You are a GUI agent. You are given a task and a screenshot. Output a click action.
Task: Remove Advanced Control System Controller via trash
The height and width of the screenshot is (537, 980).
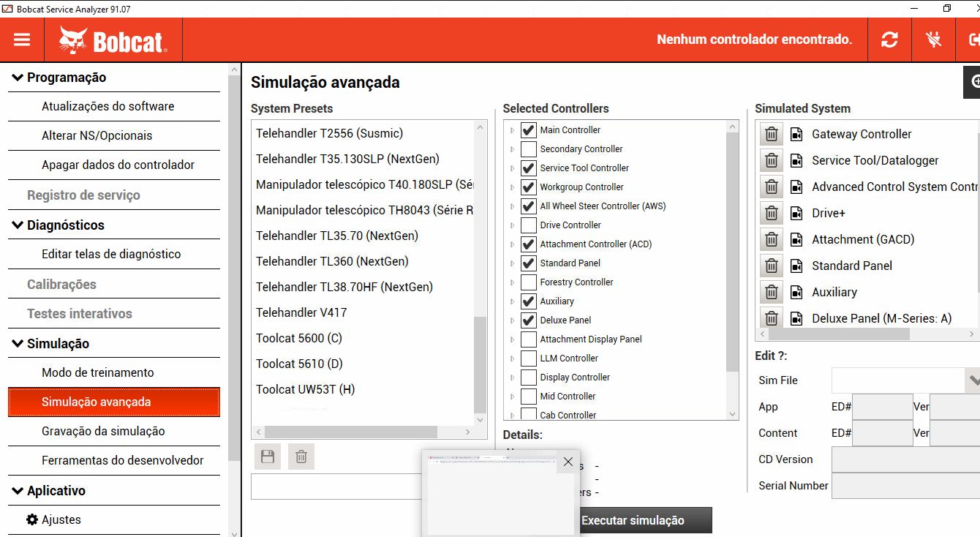click(x=772, y=187)
